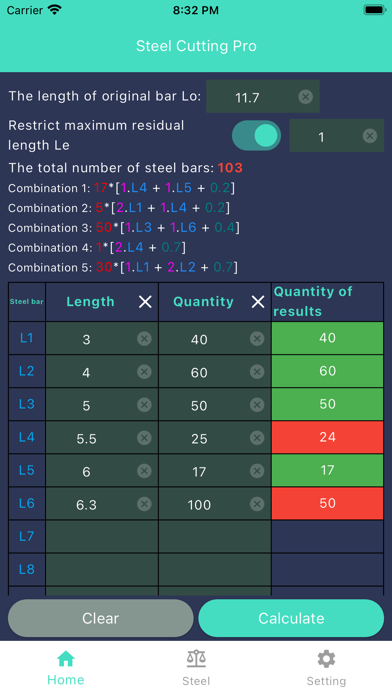
Task: Tap the Calculate button
Action: tap(291, 618)
